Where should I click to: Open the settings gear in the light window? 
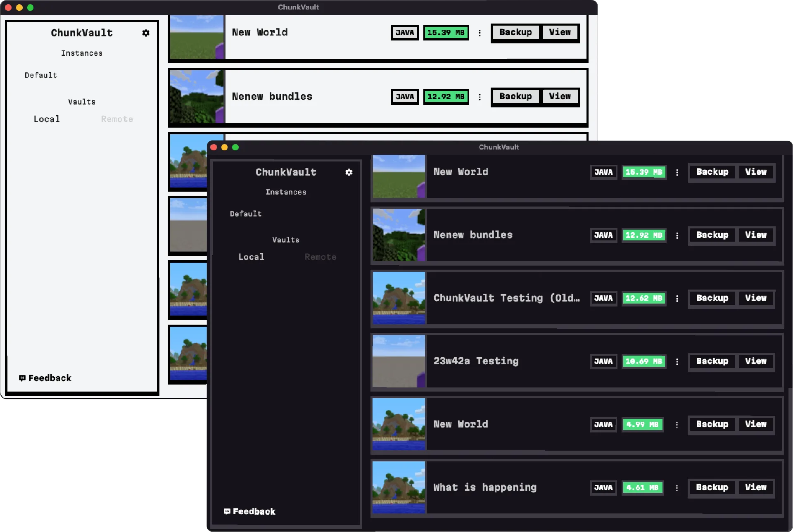(x=146, y=33)
